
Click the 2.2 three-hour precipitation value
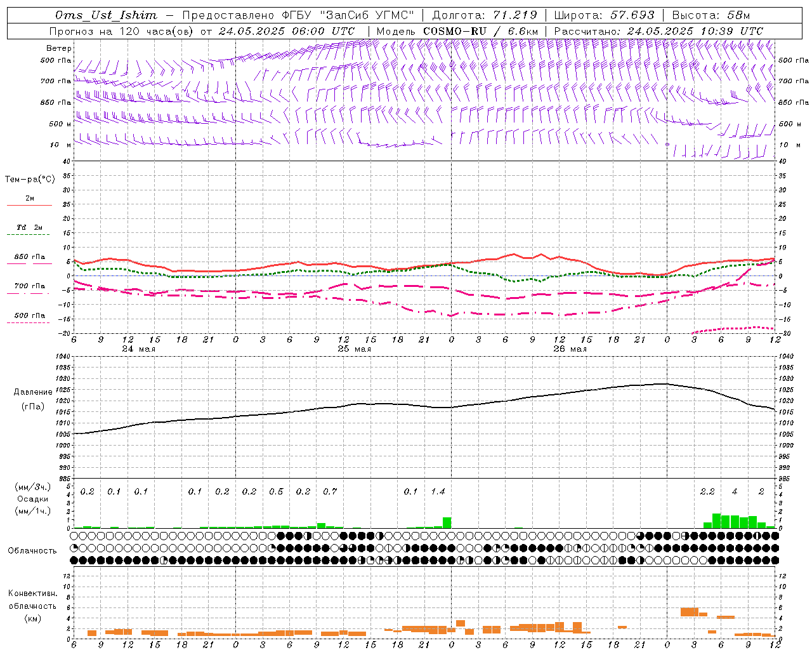pos(707,491)
